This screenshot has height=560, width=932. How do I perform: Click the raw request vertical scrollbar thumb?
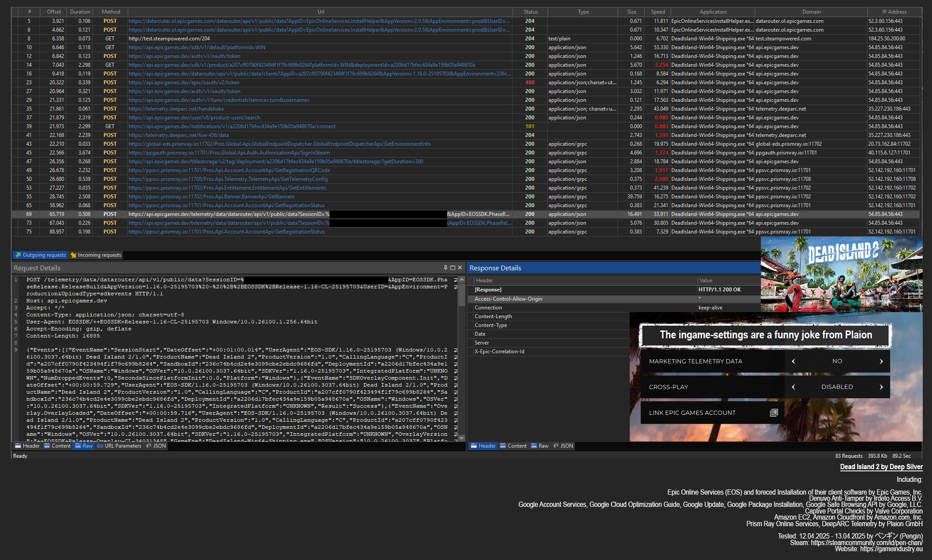point(462,294)
